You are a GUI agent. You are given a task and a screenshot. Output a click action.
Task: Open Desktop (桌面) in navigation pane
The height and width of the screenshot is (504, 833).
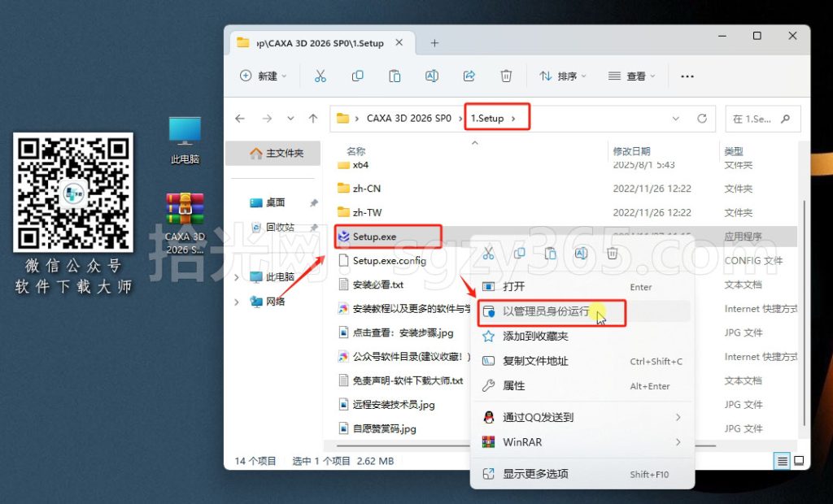273,202
